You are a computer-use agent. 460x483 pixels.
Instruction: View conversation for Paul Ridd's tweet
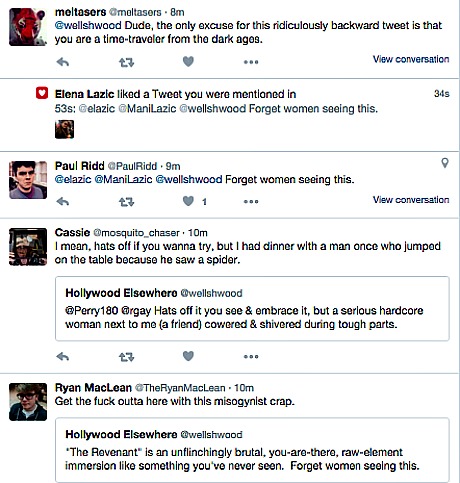pyautogui.click(x=411, y=200)
